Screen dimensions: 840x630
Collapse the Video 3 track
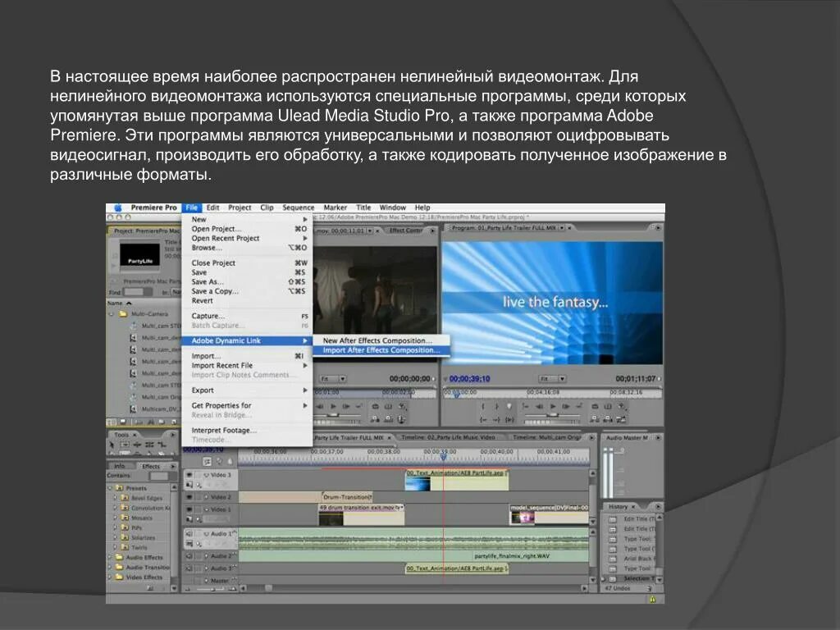[x=206, y=475]
